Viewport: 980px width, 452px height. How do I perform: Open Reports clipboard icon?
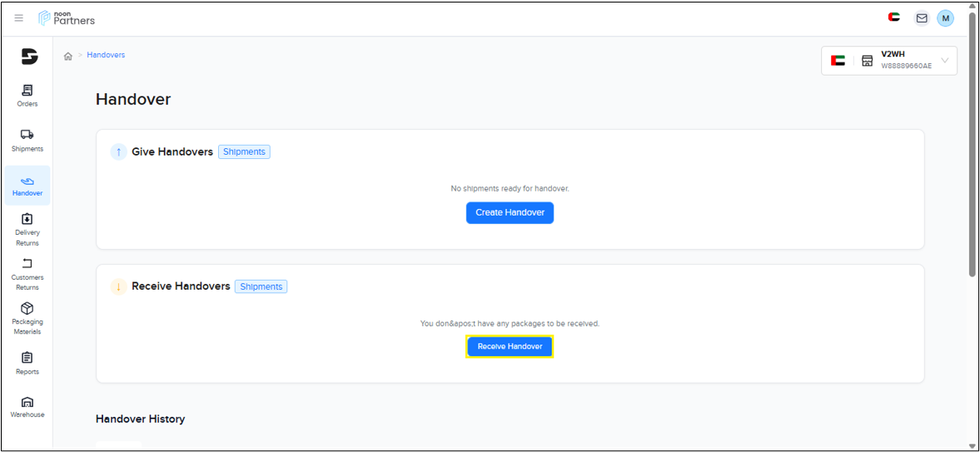(x=27, y=363)
